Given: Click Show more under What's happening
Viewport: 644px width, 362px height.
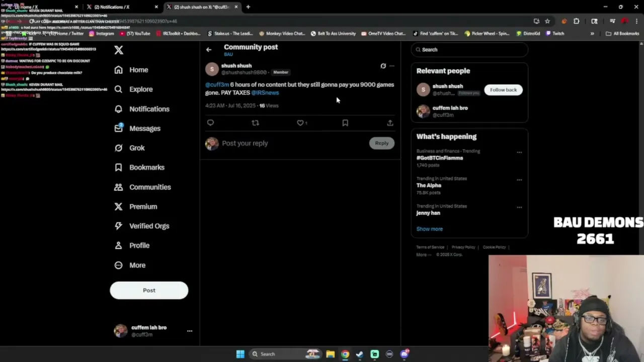Looking at the screenshot, I should coord(430,229).
